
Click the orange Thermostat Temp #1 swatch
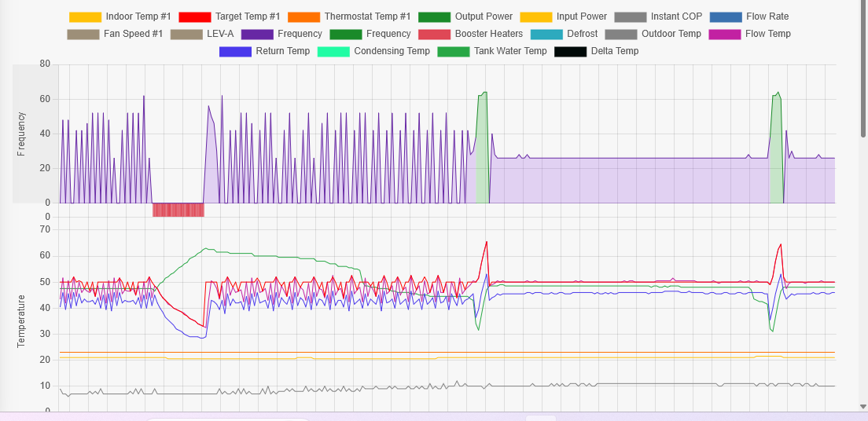(303, 16)
